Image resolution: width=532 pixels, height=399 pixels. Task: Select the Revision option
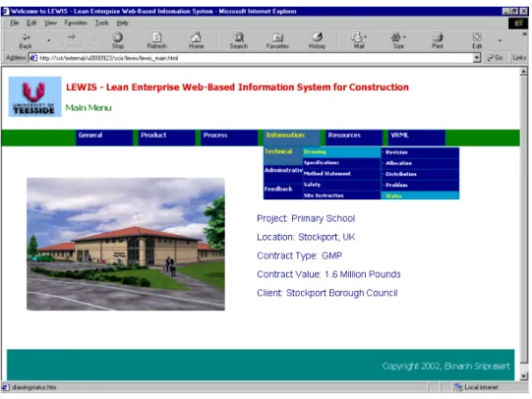420,152
